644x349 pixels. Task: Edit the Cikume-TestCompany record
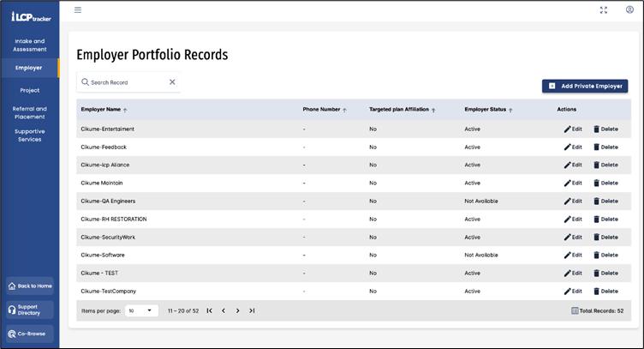pos(573,291)
